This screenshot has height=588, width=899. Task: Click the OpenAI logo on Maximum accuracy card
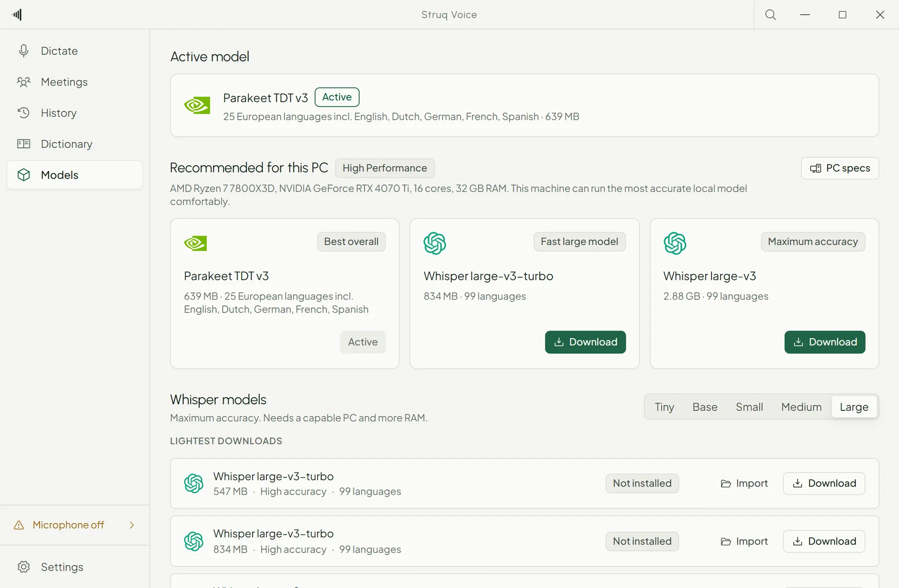pyautogui.click(x=675, y=243)
